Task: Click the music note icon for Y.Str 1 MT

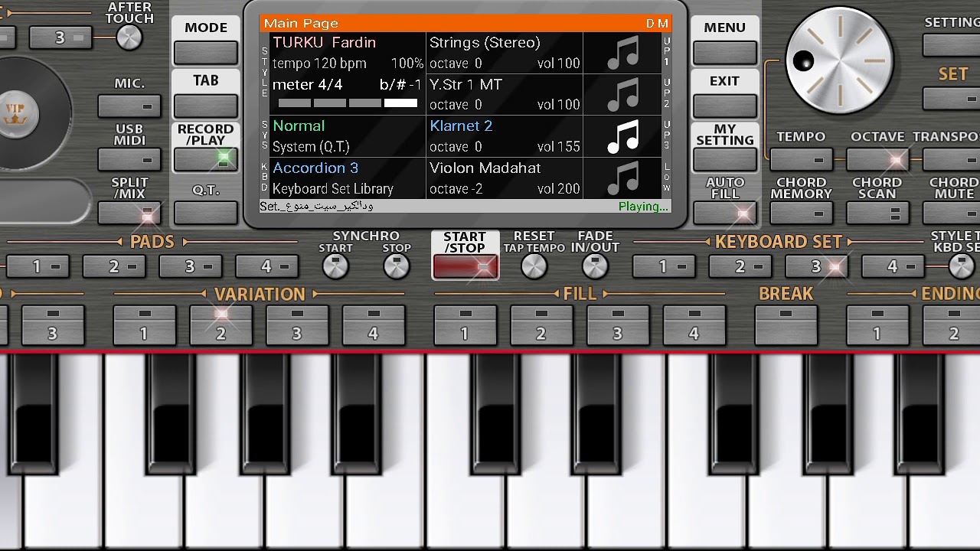Action: pyautogui.click(x=622, y=95)
